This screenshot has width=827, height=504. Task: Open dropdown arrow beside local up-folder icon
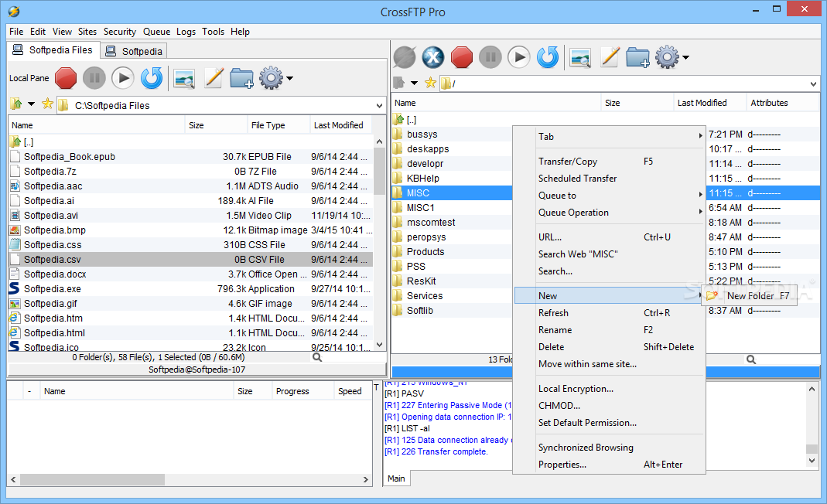[31, 104]
